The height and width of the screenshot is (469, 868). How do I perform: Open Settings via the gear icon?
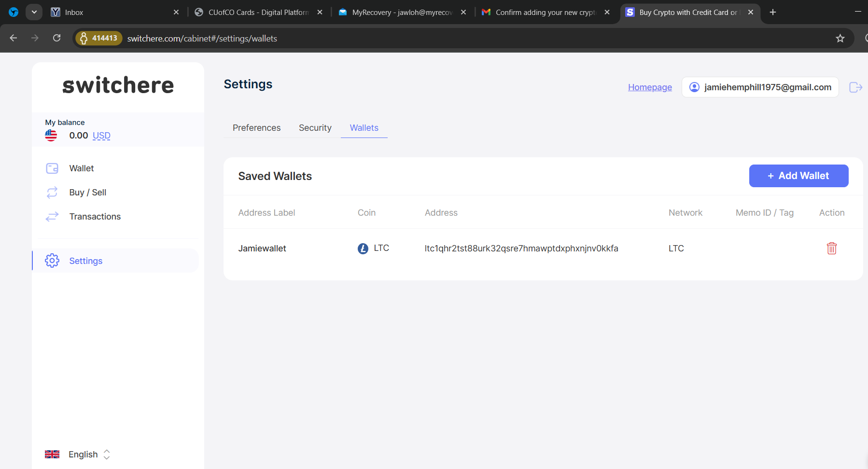(x=52, y=261)
